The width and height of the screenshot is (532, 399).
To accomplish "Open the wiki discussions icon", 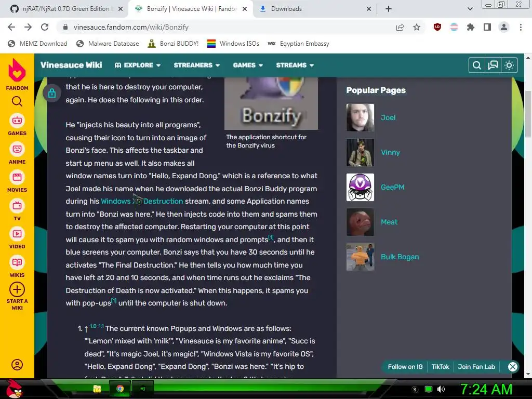I will click(x=493, y=65).
